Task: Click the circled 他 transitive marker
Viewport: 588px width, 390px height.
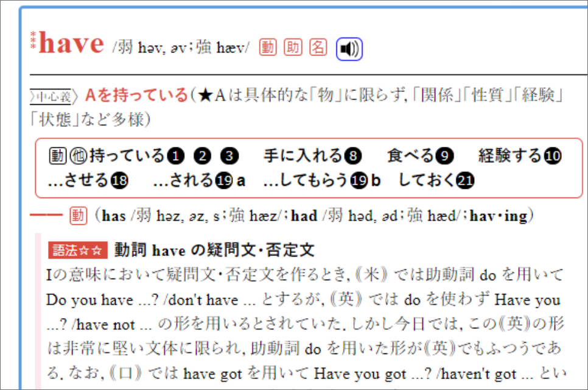Action: pos(78,156)
